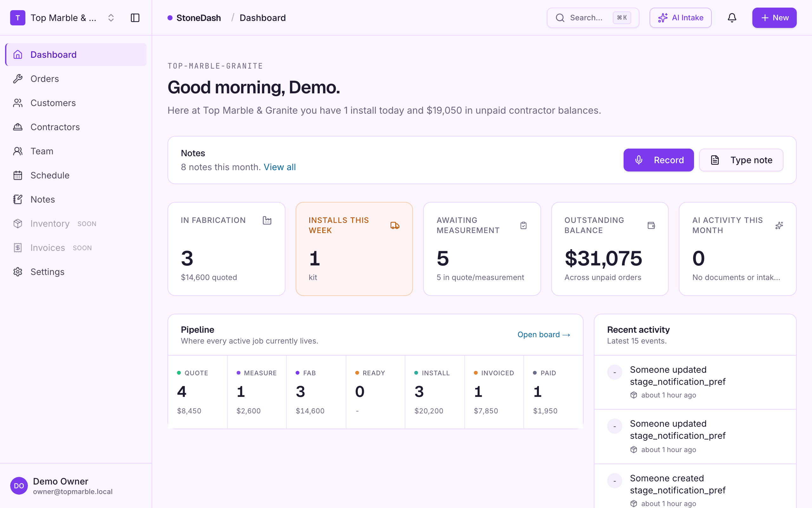
Task: Click the factory icon on In Fabrication card
Action: (267, 220)
